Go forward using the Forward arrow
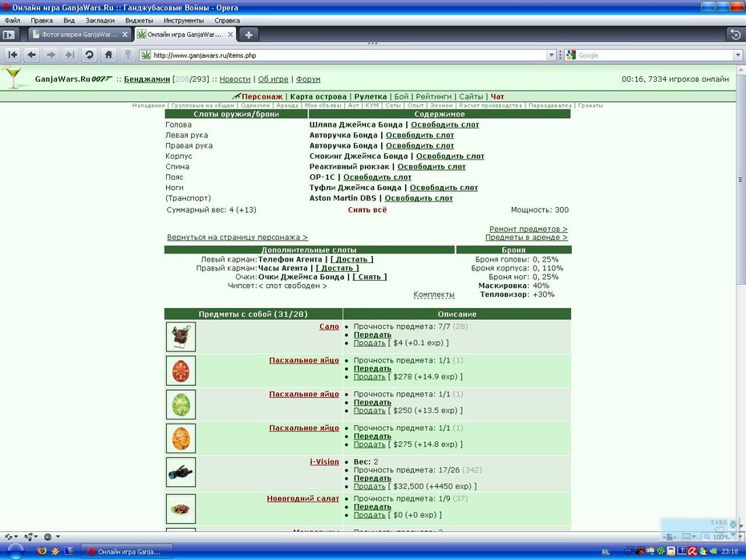The height and width of the screenshot is (560, 746). pyautogui.click(x=51, y=55)
